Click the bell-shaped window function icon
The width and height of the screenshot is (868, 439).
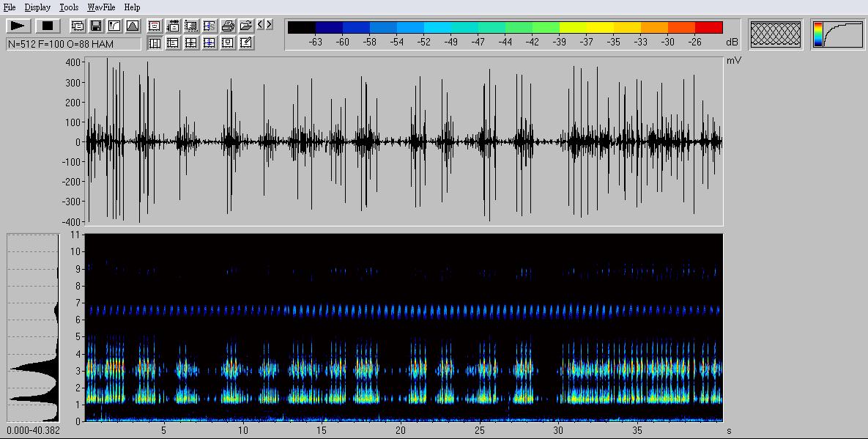[x=133, y=26]
